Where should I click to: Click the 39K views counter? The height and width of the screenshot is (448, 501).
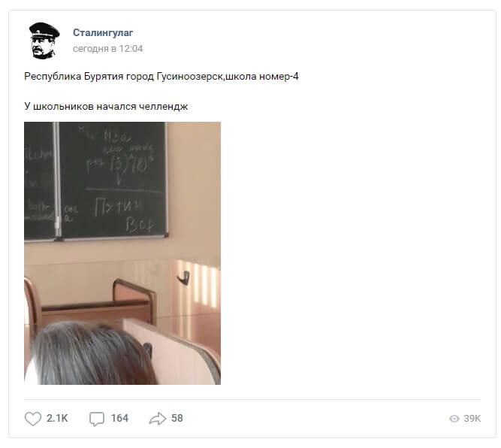(472, 419)
